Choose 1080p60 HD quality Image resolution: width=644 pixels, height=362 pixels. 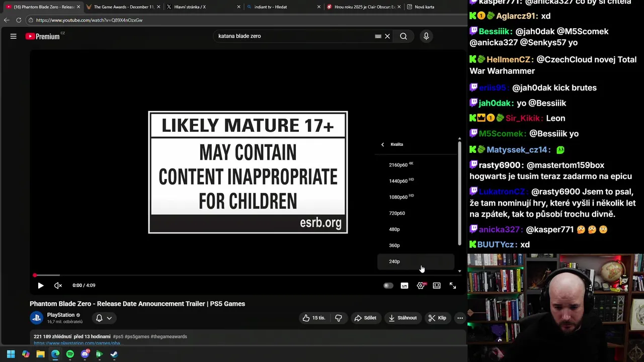point(416,197)
